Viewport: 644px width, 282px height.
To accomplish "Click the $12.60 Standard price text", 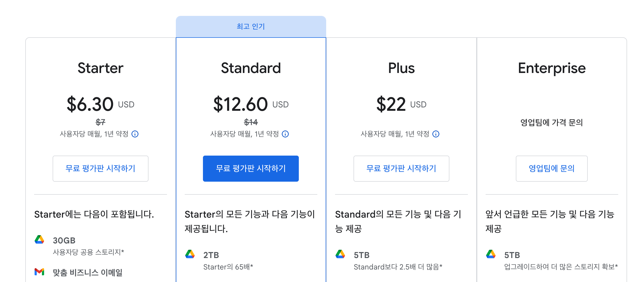I will [240, 104].
